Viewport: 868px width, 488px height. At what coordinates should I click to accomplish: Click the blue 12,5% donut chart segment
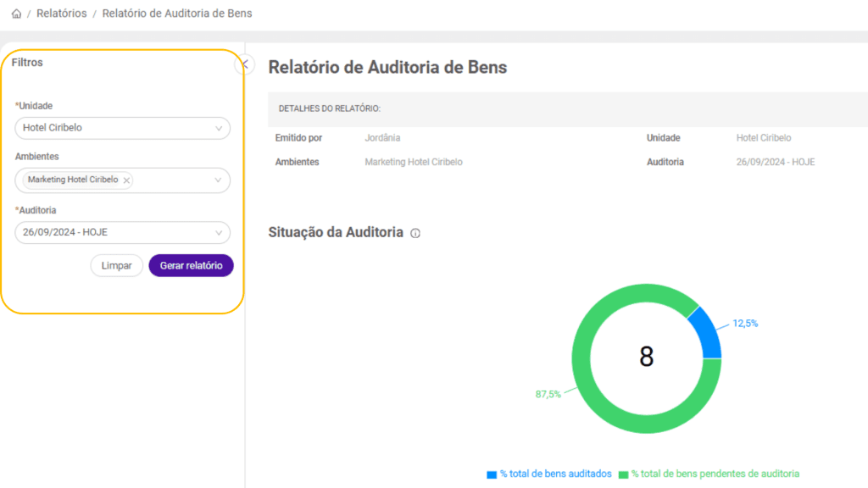[x=705, y=335]
